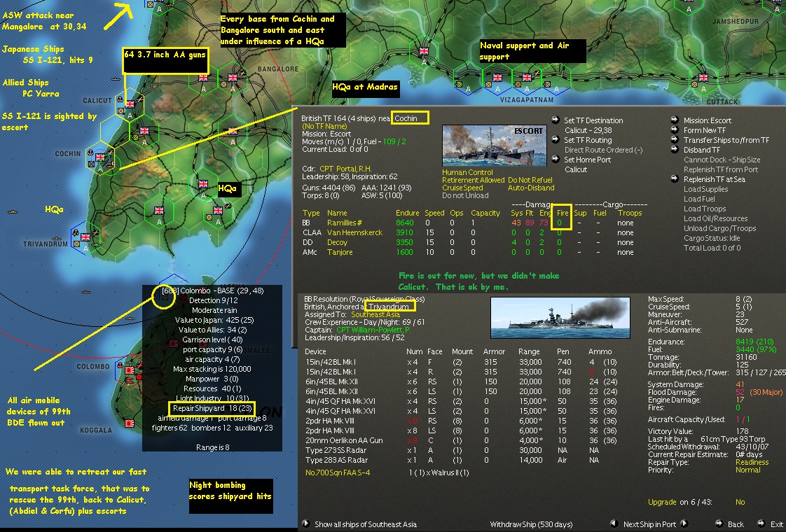Click the Exit button text
The height and width of the screenshot is (532, 786).
pyautogui.click(x=777, y=524)
